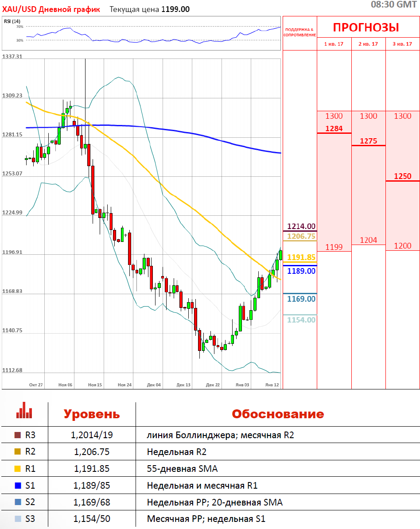Select the Обоснование table column header
The width and height of the screenshot is (420, 529).
point(278,414)
